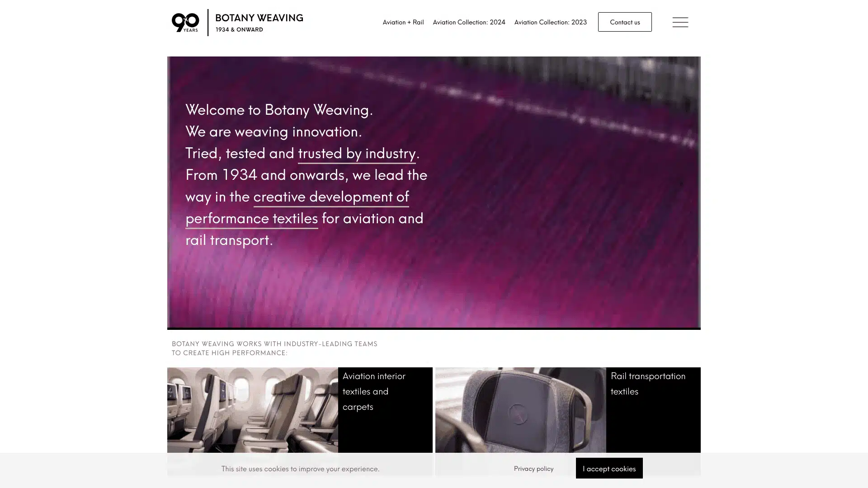The height and width of the screenshot is (488, 868).
Task: Follow the 'trusted by industry' link
Action: tap(357, 153)
